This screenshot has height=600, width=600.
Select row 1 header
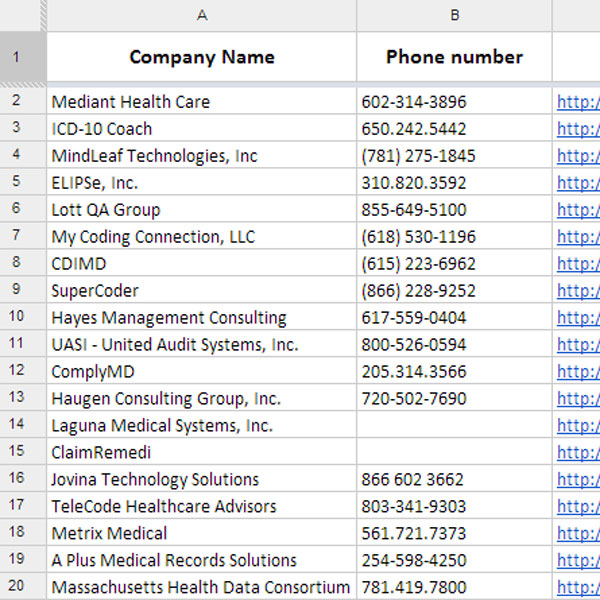[22, 57]
